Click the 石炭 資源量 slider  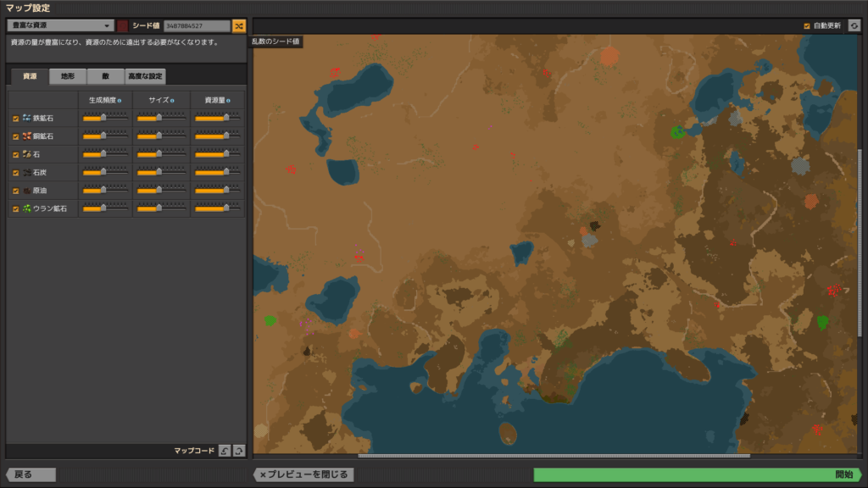(x=218, y=171)
